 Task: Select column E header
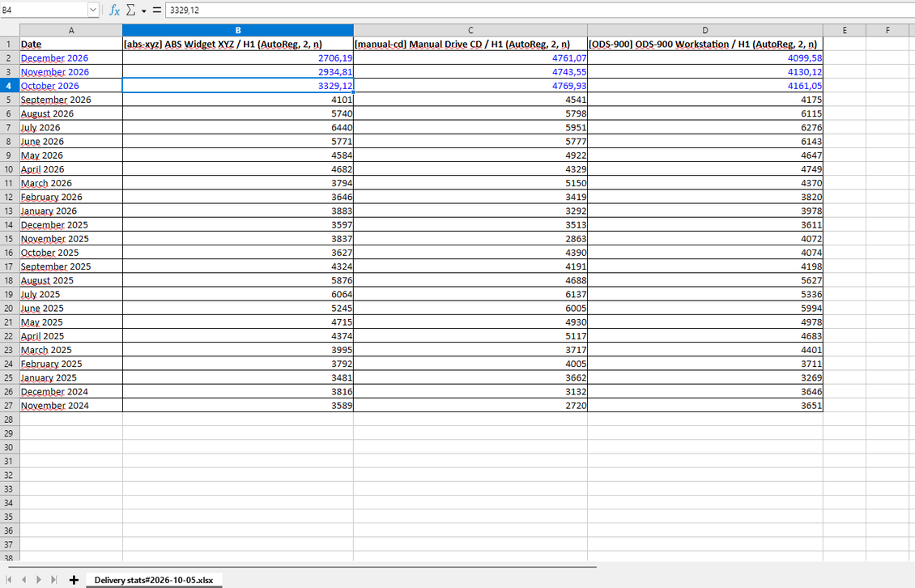(845, 30)
